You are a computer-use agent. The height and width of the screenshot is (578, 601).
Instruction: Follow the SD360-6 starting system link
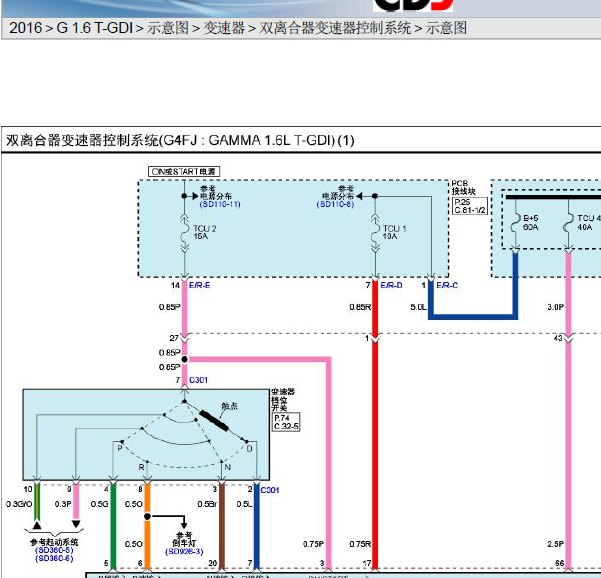(x=54, y=558)
